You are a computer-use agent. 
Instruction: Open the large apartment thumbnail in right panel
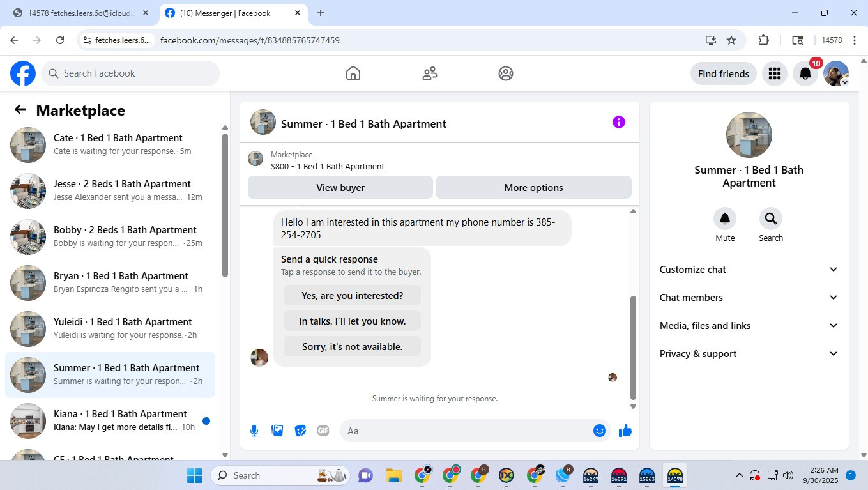749,135
